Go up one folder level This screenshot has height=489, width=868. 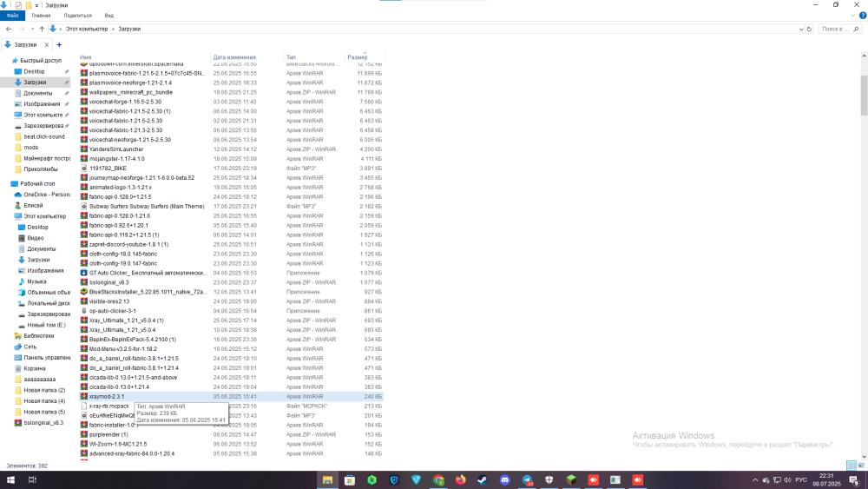pyautogui.click(x=42, y=29)
